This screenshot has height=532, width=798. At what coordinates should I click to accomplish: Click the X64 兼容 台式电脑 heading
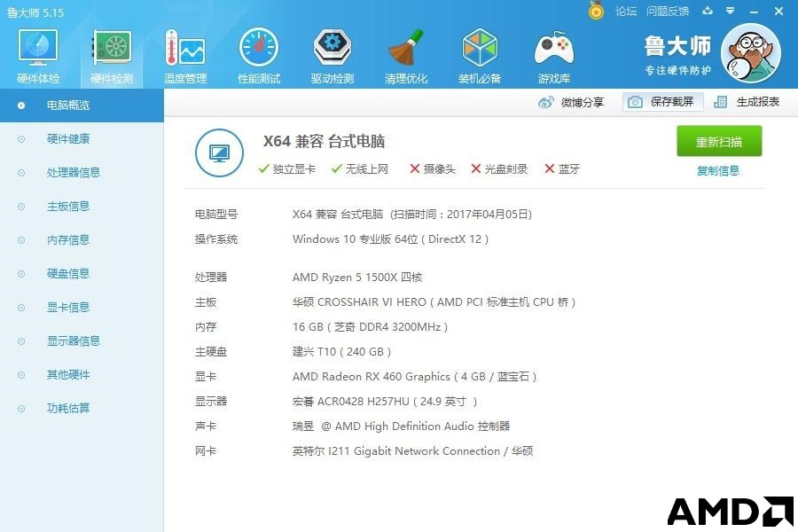(x=324, y=141)
